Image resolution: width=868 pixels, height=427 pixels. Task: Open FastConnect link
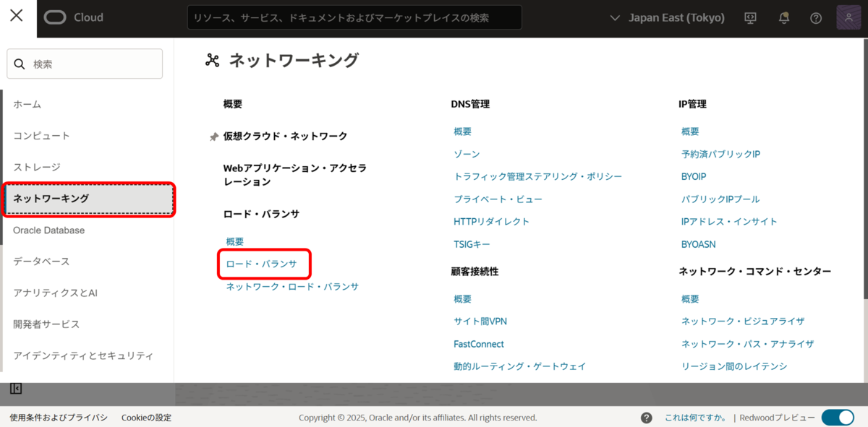pyautogui.click(x=479, y=344)
